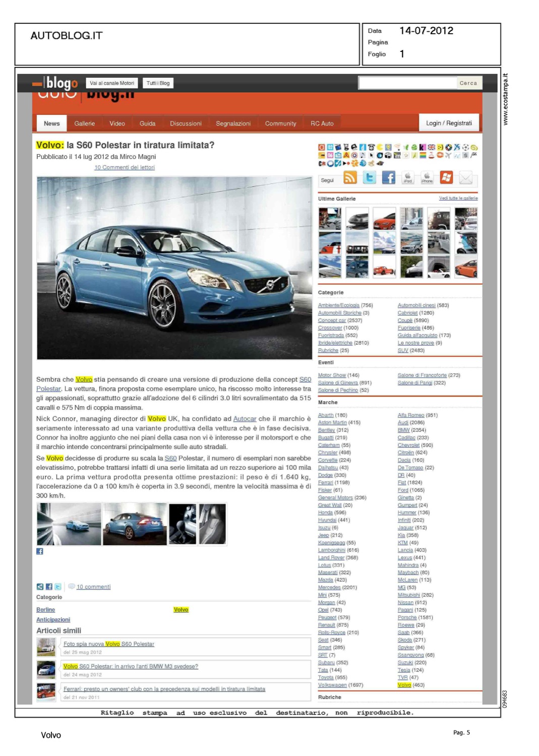This screenshot has width=539, height=756.
Task: Open the 'Vedi tutte le gallerie' link
Action: click(458, 198)
